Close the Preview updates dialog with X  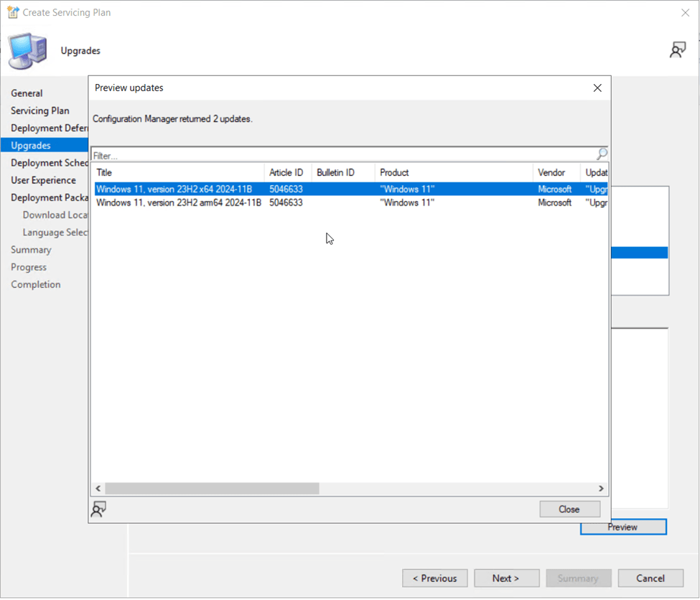597,88
